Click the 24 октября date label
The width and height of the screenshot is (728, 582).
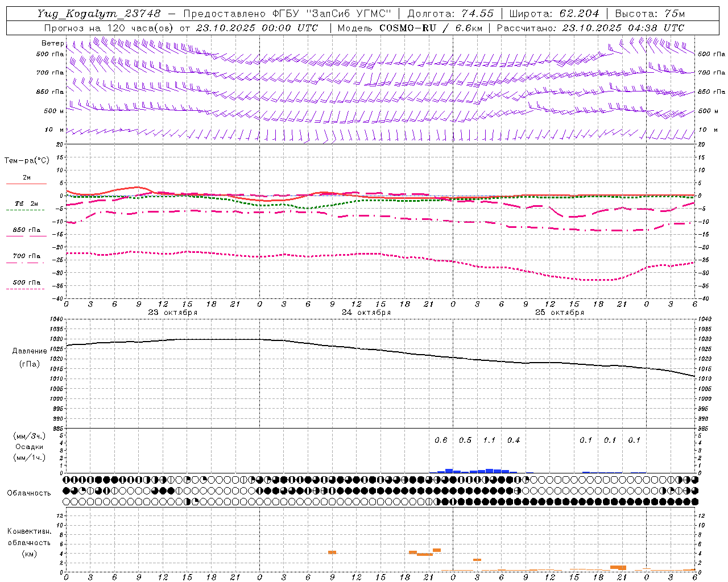tap(366, 313)
